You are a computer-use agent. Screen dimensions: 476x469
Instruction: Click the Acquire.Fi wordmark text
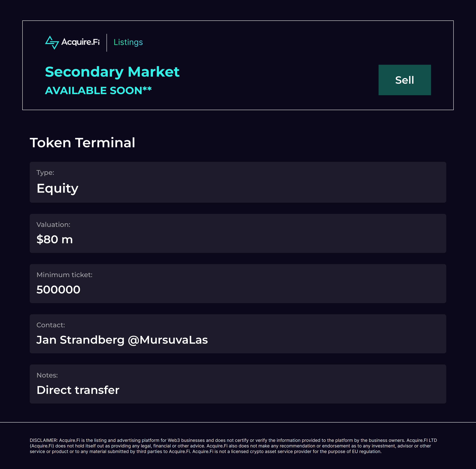[81, 42]
